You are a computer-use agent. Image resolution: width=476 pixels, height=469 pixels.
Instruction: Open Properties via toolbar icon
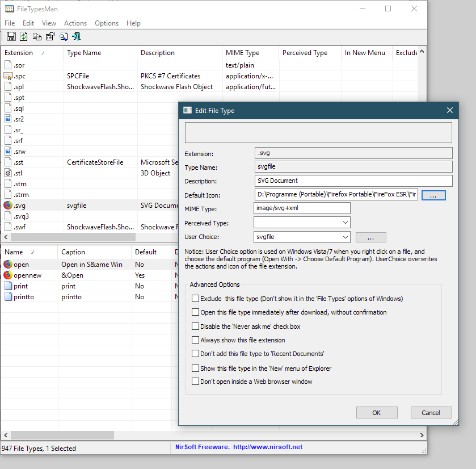pyautogui.click(x=50, y=37)
